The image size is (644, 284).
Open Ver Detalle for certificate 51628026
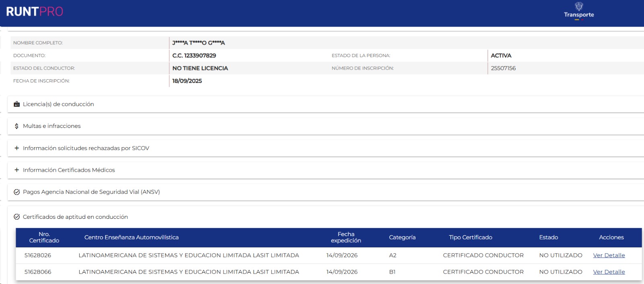pyautogui.click(x=609, y=255)
